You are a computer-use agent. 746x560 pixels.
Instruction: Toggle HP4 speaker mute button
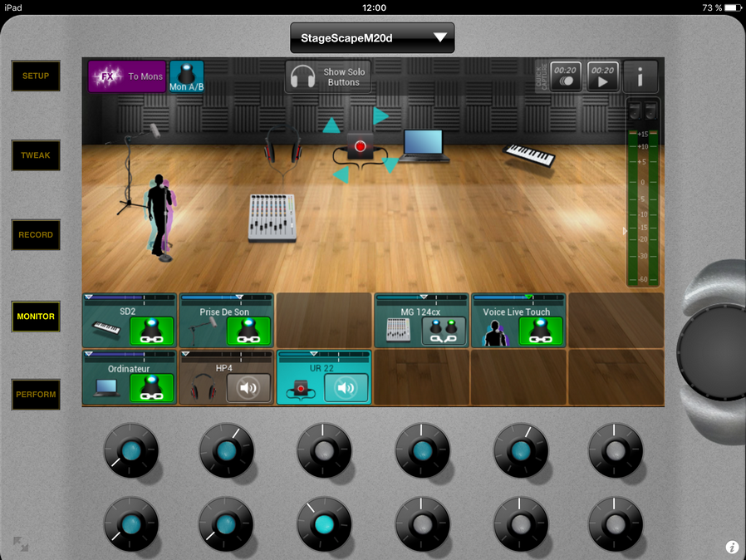[x=248, y=388]
